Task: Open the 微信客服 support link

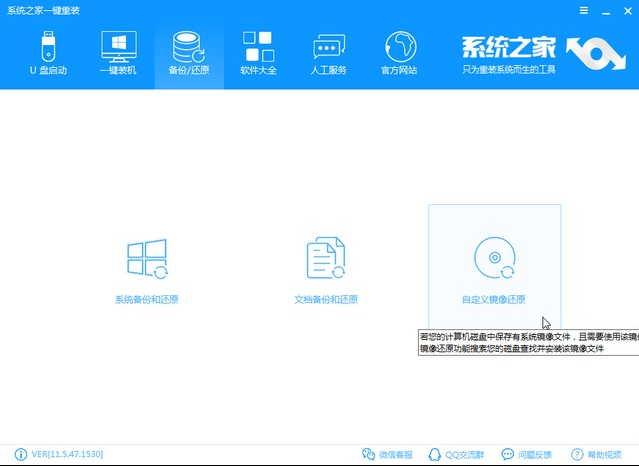Action: coord(396,455)
